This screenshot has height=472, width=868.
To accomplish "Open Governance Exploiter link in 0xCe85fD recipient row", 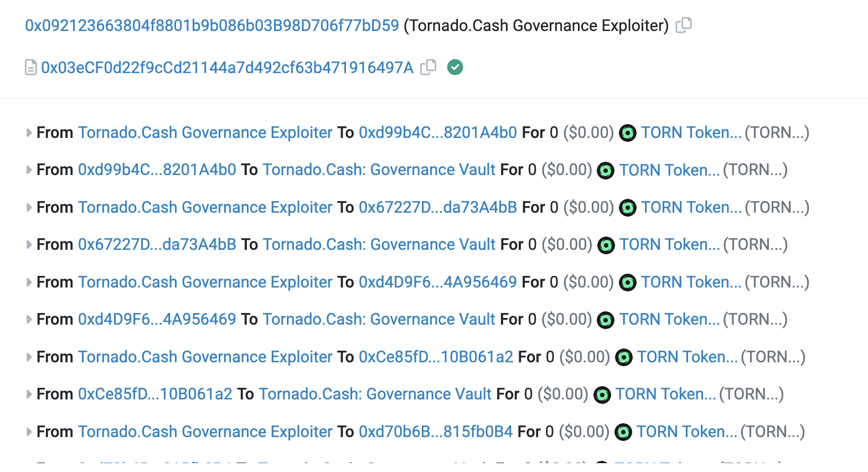I will pos(205,357).
